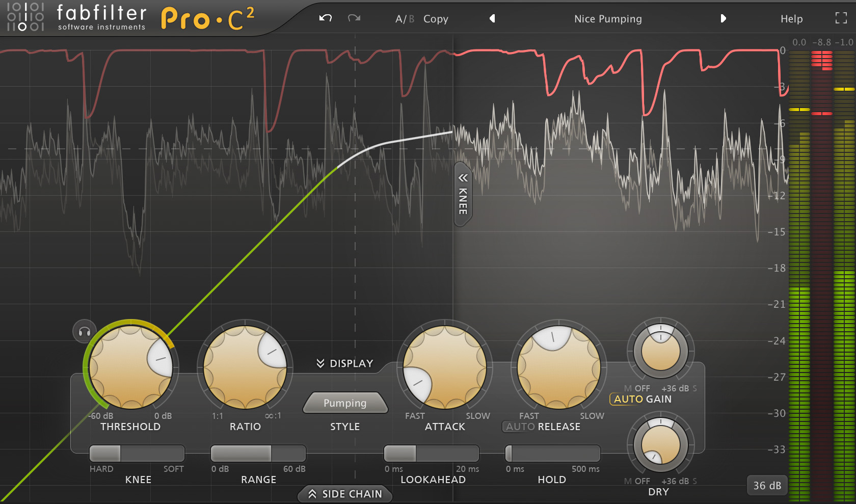Click the redo arrow icon

coord(354,18)
